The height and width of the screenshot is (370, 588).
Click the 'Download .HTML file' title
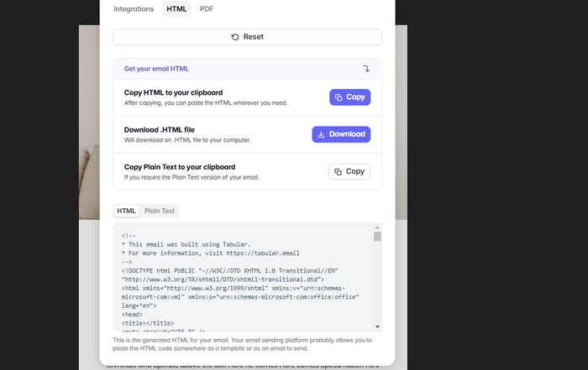(160, 130)
